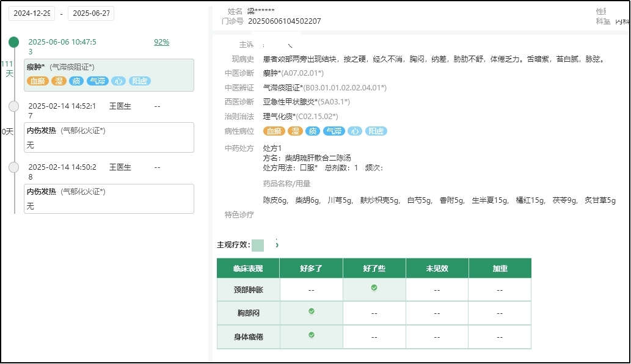Toggle the 好了些 checkmark for 颈部肿胀

(373, 287)
